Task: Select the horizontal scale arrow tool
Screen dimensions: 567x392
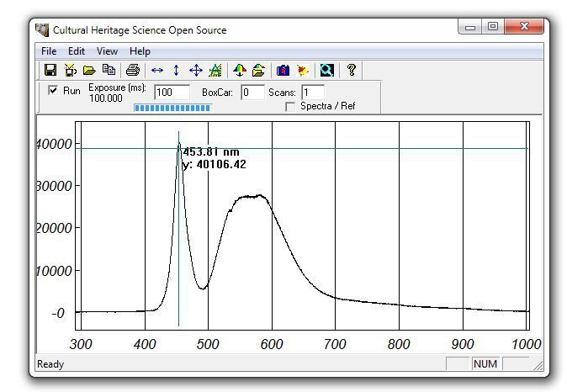Action: 157,71
